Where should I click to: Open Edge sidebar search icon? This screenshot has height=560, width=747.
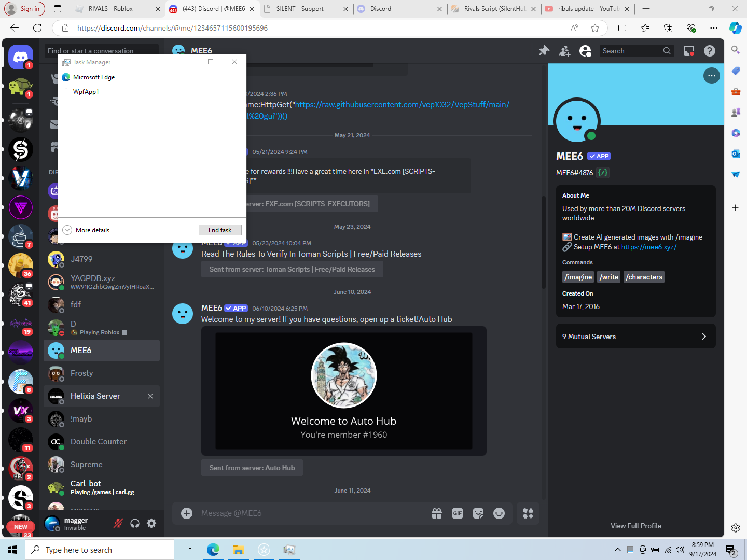point(736,50)
